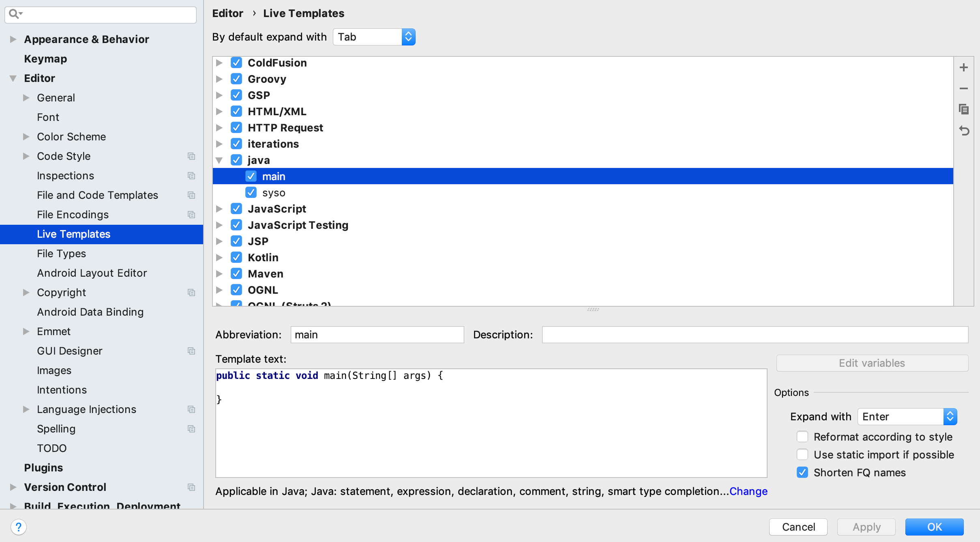Click the help question mark icon
Image resolution: width=980 pixels, height=542 pixels.
click(19, 527)
